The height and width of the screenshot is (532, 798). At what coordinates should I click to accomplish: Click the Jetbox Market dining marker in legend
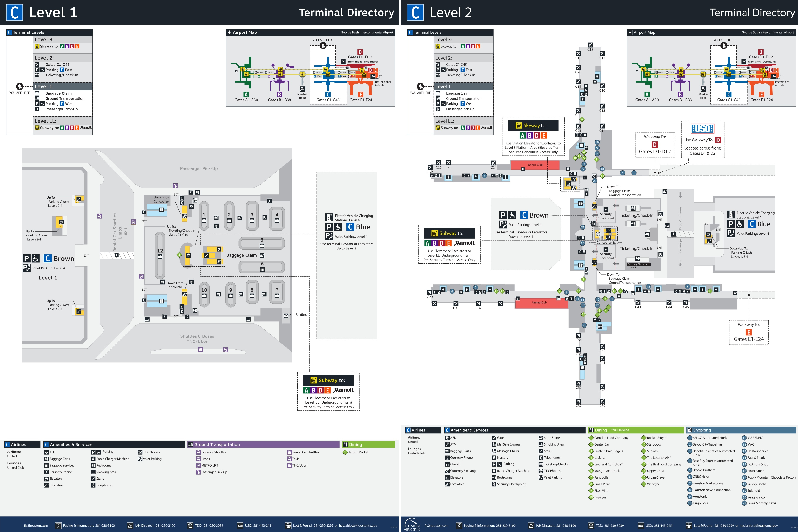tap(345, 452)
